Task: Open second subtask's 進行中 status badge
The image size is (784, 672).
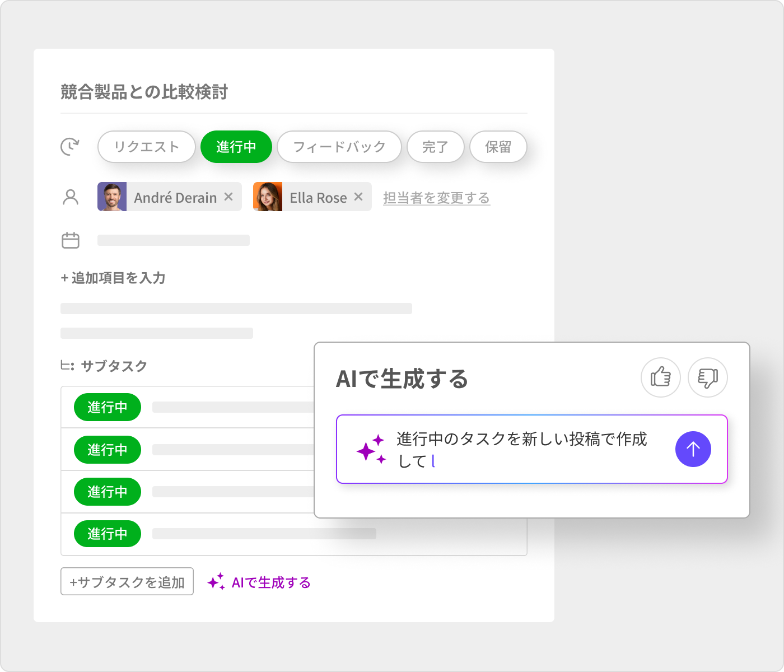Action: click(x=107, y=450)
